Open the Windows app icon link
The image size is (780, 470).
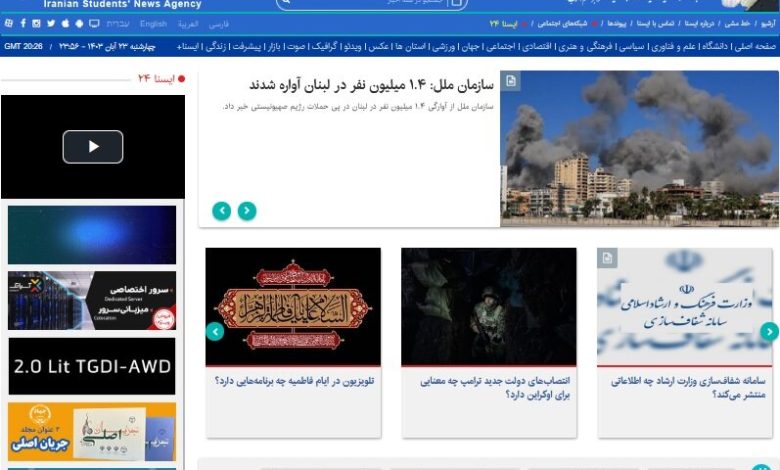pyautogui.click(x=8, y=23)
